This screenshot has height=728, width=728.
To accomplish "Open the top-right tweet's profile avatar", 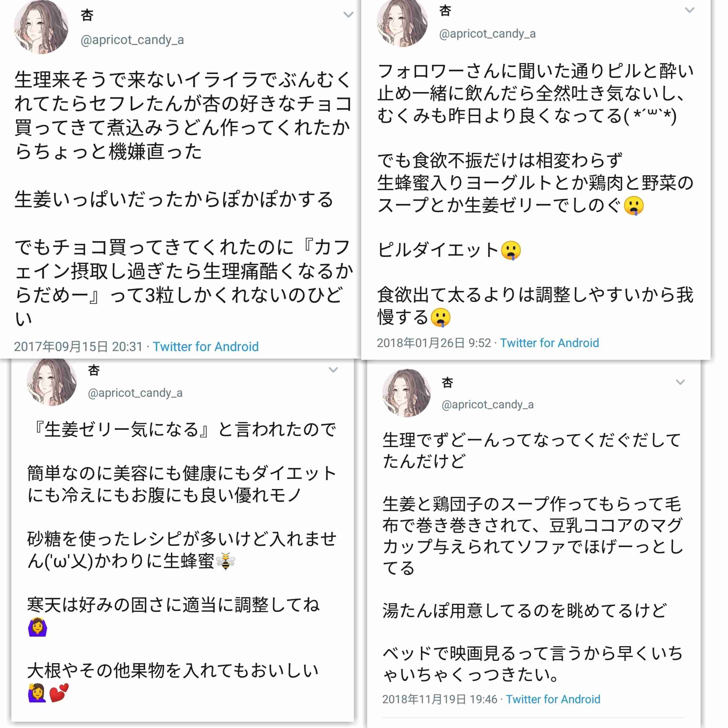I will click(x=402, y=23).
